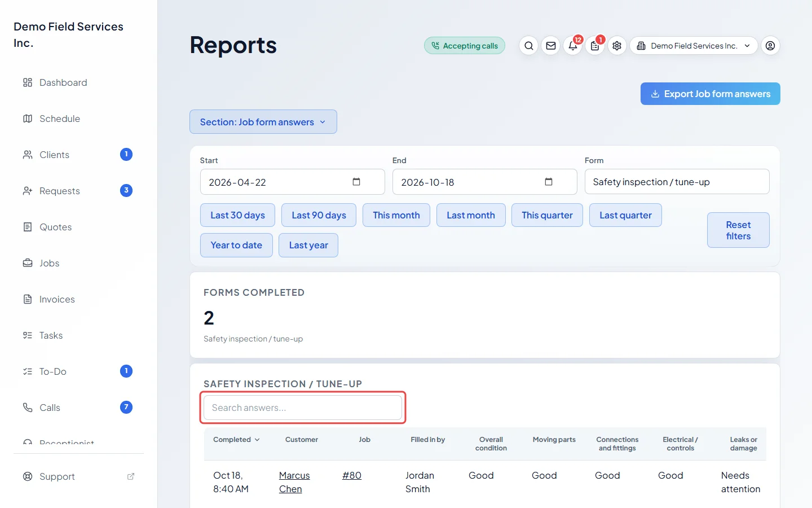Screen dimensions: 812x508
Task: Open Tasks in the sidebar
Action: pyautogui.click(x=79, y=335)
